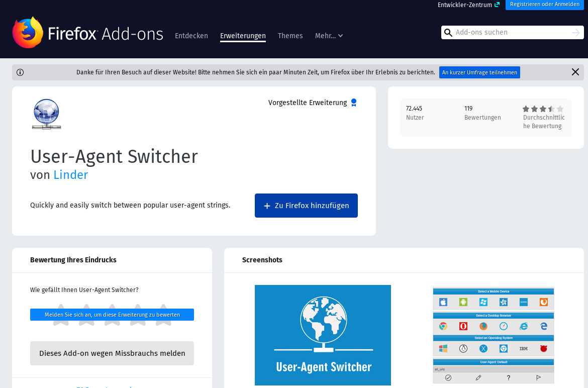Click the blue featured-extension ribbon badge
Image resolution: width=588 pixels, height=388 pixels.
pyautogui.click(x=354, y=103)
